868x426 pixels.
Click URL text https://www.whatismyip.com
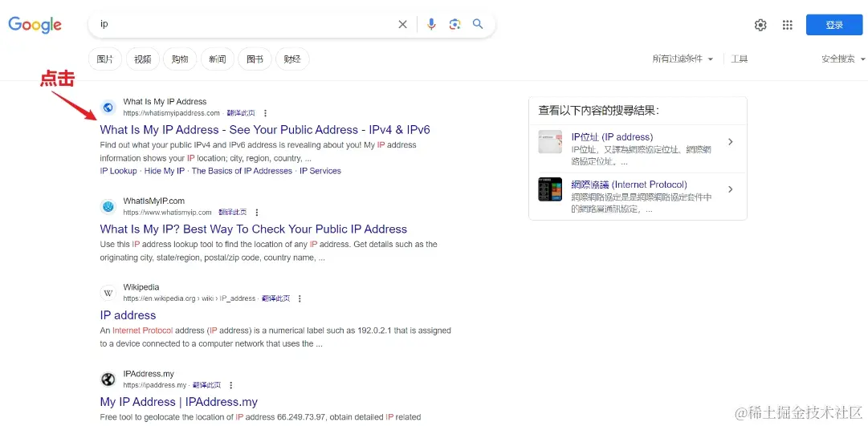tap(168, 213)
